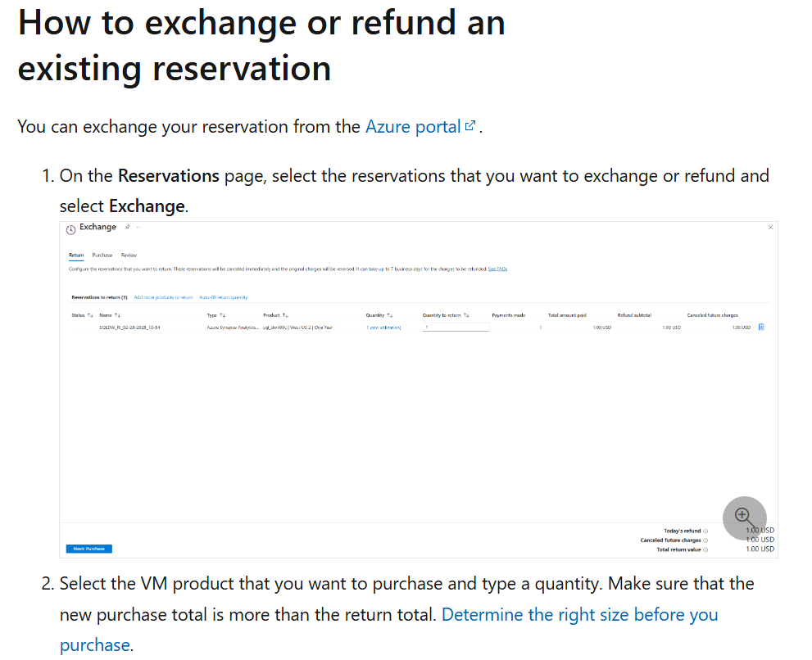Screen dimensions: 812x660
Task: Sort by the Product column arrows
Action: [x=285, y=314]
